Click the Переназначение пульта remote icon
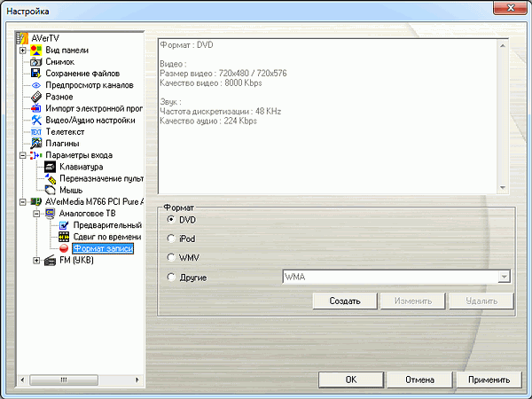This screenshot has height=399, width=532. point(51,178)
